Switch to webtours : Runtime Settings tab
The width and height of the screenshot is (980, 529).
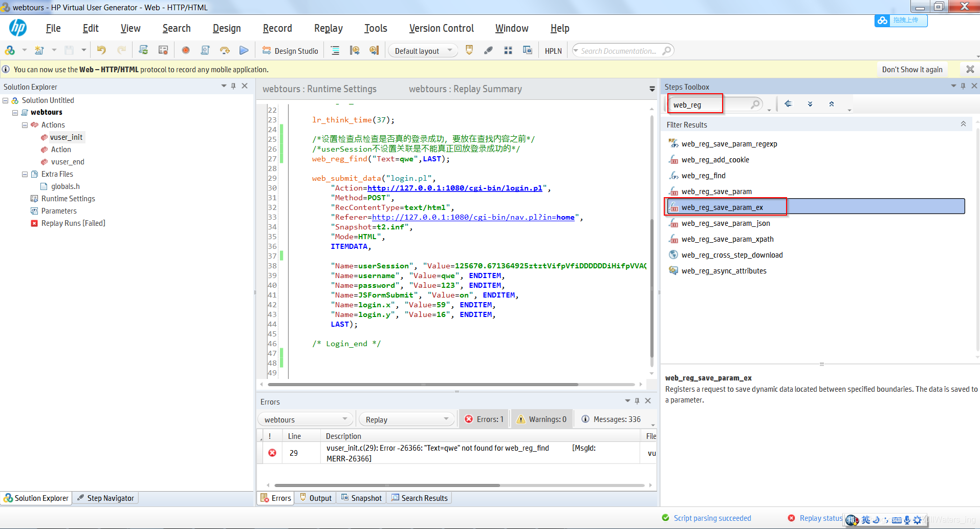coord(319,89)
